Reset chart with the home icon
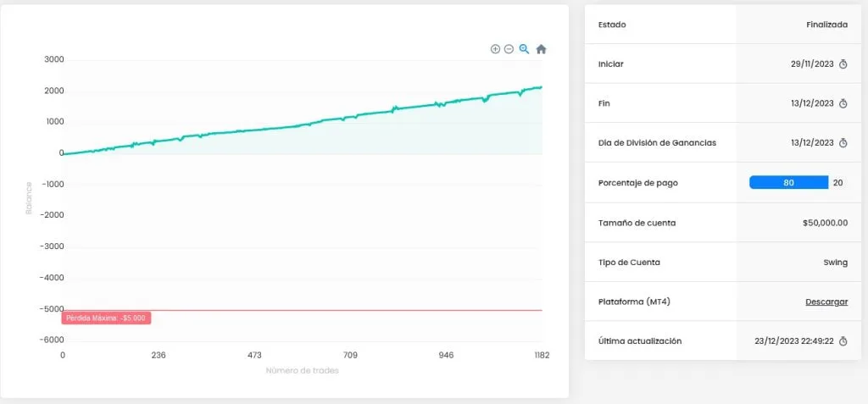868x404 pixels. (x=542, y=49)
